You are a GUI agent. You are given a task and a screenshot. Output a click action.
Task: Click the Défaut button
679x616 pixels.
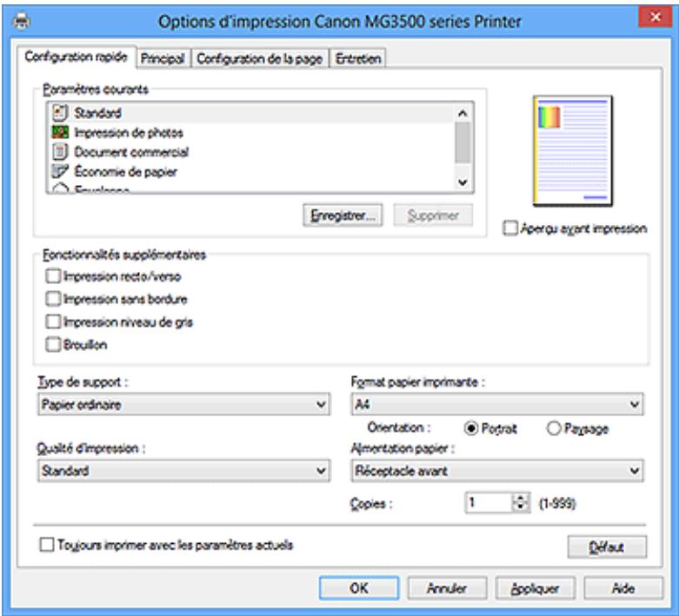(607, 547)
